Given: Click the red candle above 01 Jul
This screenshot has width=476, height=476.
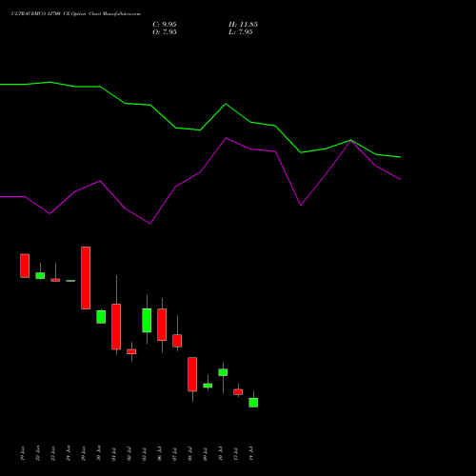Looking at the screenshot, I should click(116, 327).
